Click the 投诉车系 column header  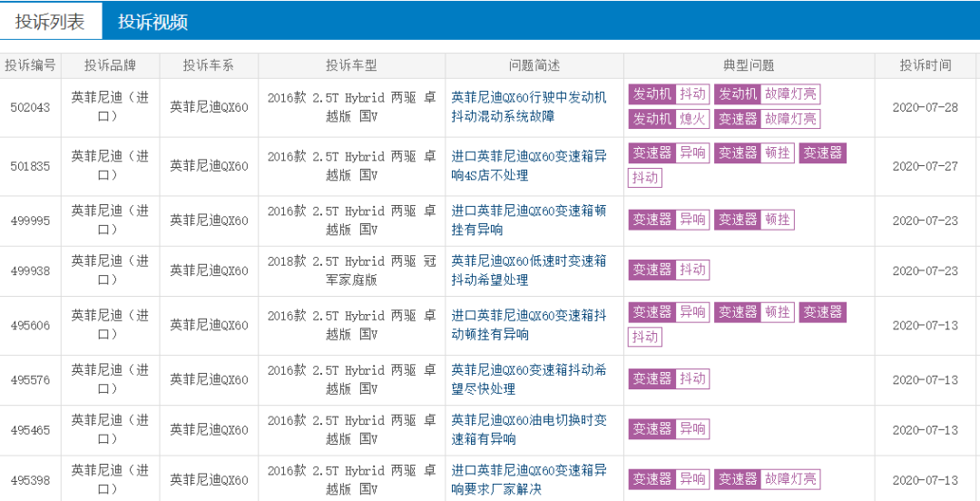[209, 65]
